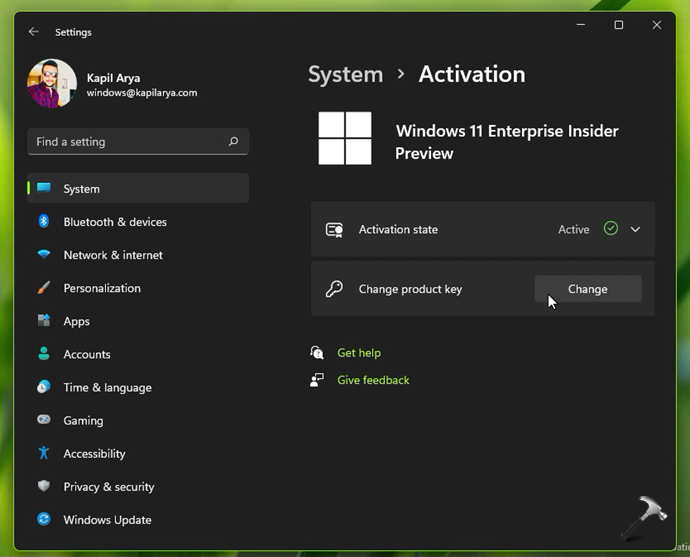Click the search magnifier icon
Screen dimensions: 690x557
(x=233, y=142)
